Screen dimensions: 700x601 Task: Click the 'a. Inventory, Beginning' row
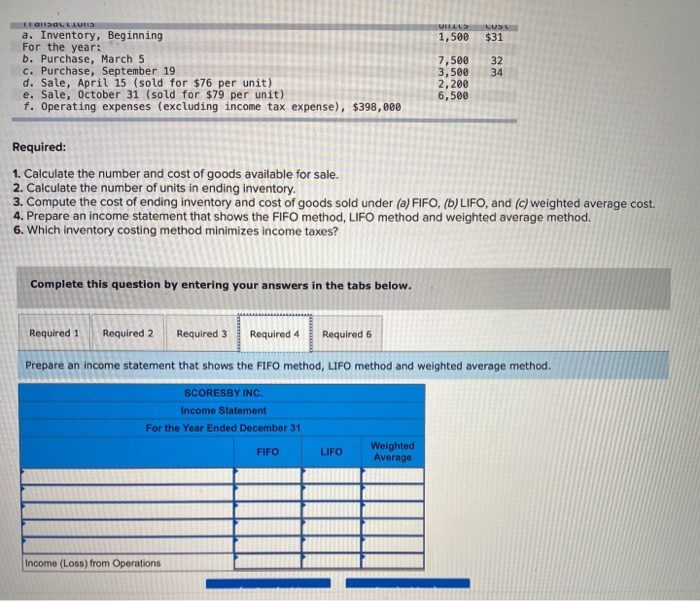click(x=263, y=36)
